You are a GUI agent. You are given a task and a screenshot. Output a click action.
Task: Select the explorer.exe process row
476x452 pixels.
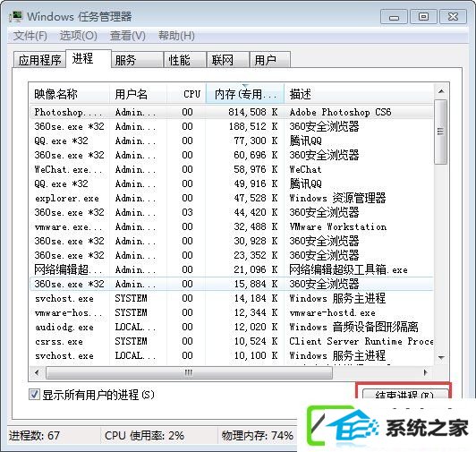point(232,199)
